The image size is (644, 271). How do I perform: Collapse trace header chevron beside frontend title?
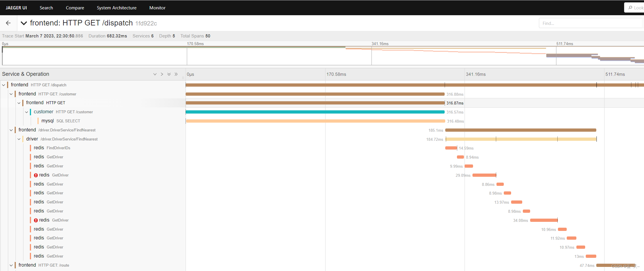(24, 23)
